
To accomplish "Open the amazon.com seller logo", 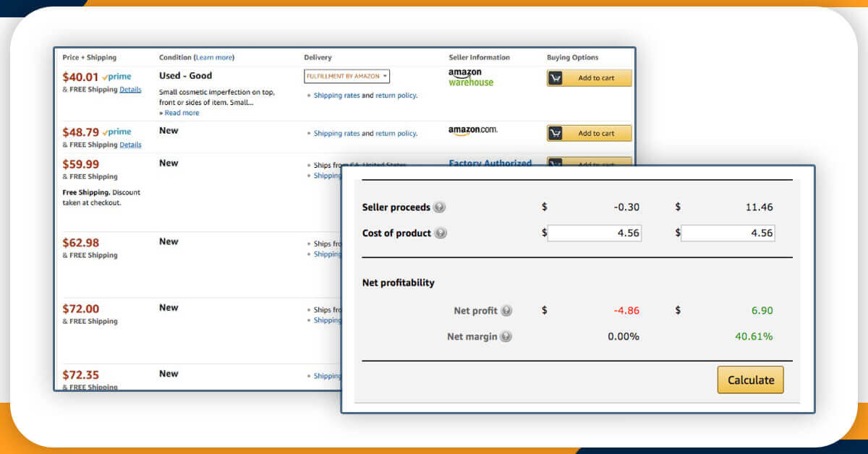I will [x=472, y=131].
